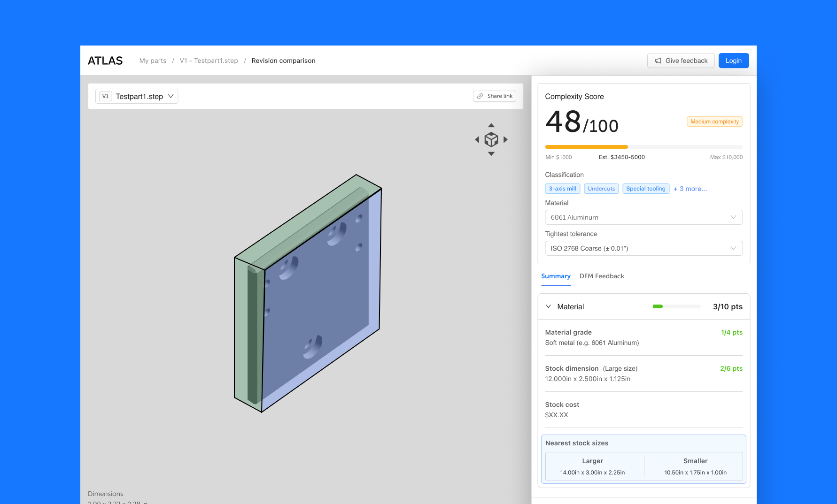The image size is (837, 504).
Task: Rotate view down with bottom arrow
Action: [491, 154]
